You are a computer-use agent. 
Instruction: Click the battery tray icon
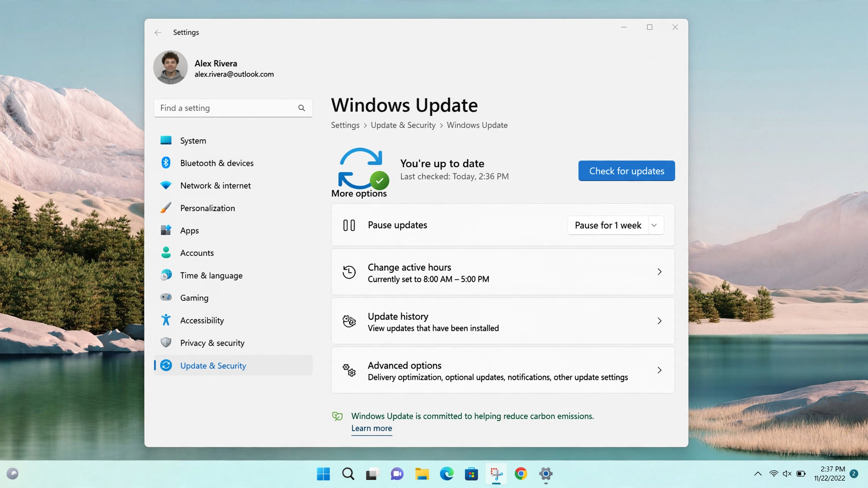[801, 474]
